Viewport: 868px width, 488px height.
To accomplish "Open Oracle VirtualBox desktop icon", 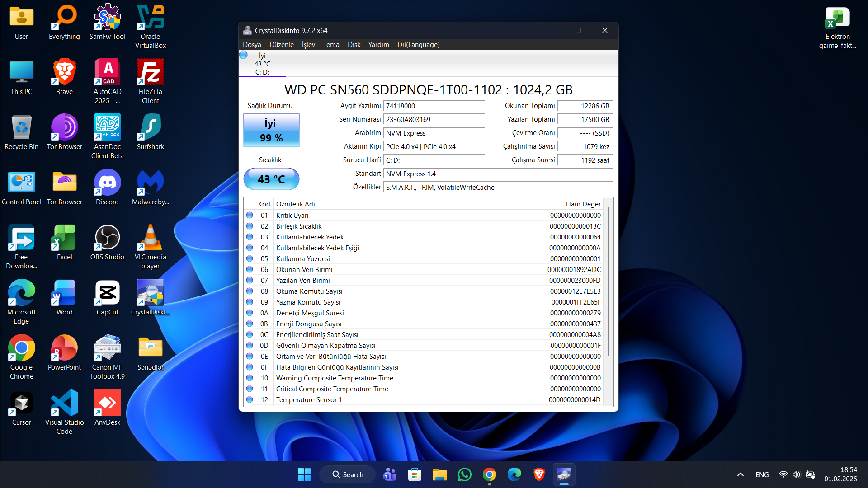I will 150,27.
